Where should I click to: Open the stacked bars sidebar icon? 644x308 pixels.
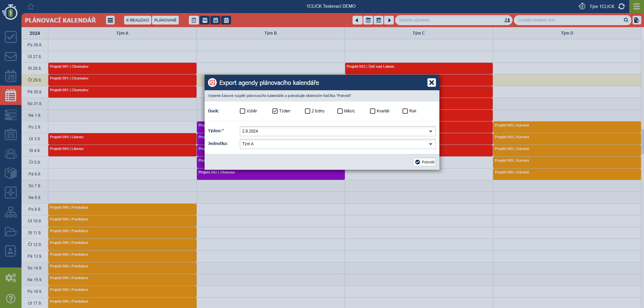[11, 115]
